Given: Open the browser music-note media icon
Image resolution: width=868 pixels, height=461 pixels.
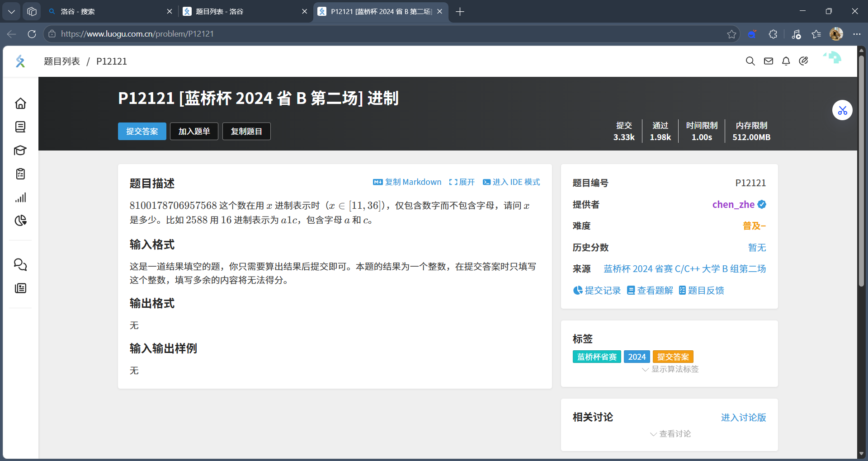Looking at the screenshot, I should pos(796,34).
